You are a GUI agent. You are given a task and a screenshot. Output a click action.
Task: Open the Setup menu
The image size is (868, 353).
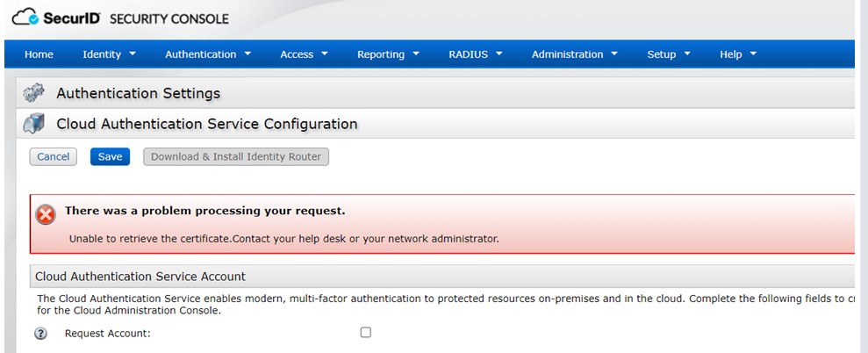668,54
